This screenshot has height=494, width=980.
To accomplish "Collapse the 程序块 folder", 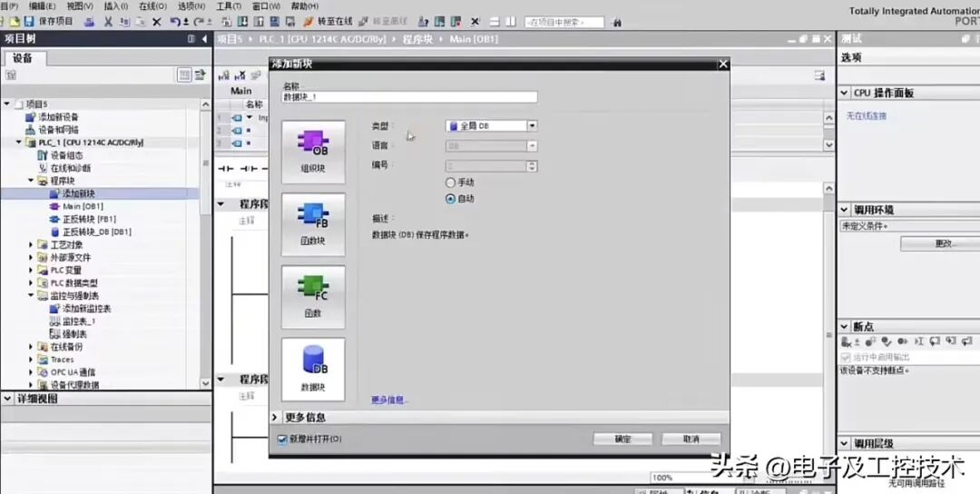I will tap(31, 181).
